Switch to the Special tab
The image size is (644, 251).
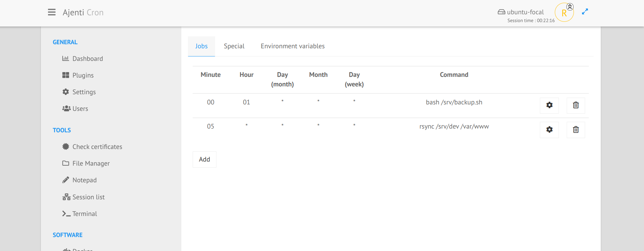234,46
